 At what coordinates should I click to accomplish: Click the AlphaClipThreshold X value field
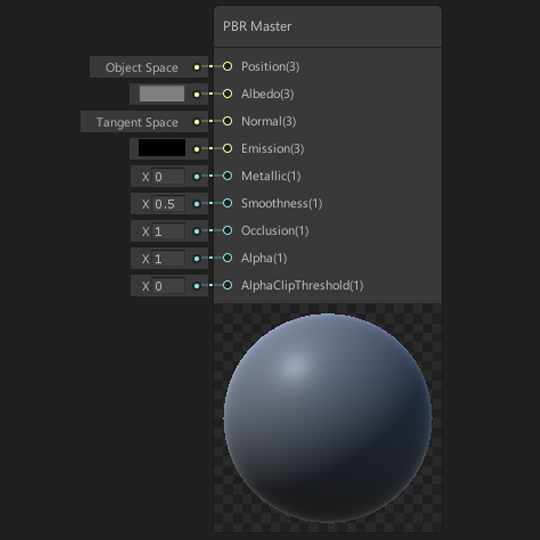click(168, 286)
